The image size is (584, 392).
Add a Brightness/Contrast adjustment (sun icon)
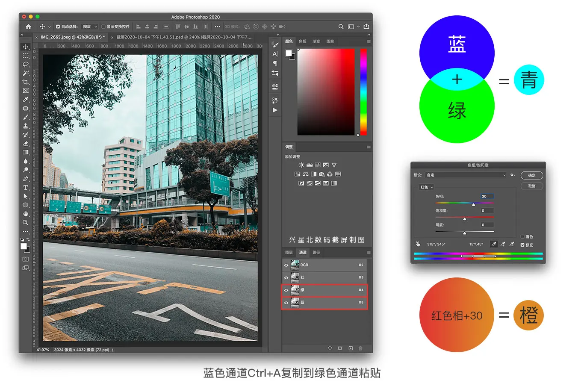301,165
